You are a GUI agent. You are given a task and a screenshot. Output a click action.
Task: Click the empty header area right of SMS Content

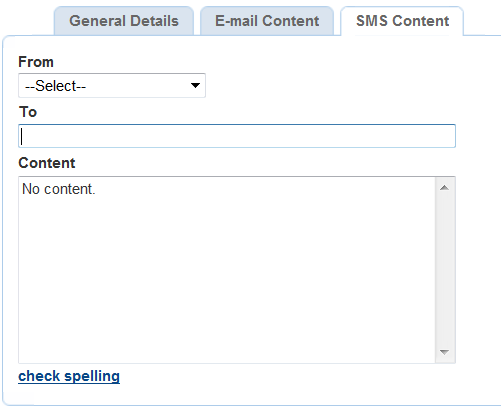click(483, 20)
